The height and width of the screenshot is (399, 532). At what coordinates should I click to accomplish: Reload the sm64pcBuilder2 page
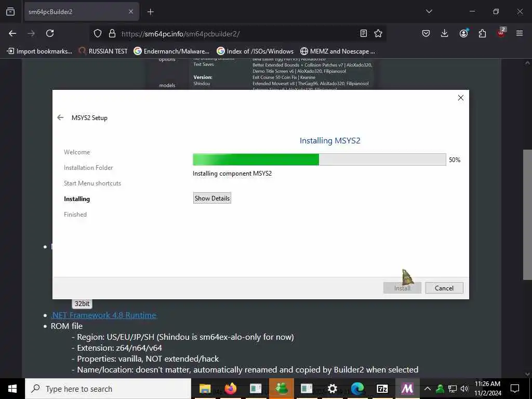(x=50, y=33)
